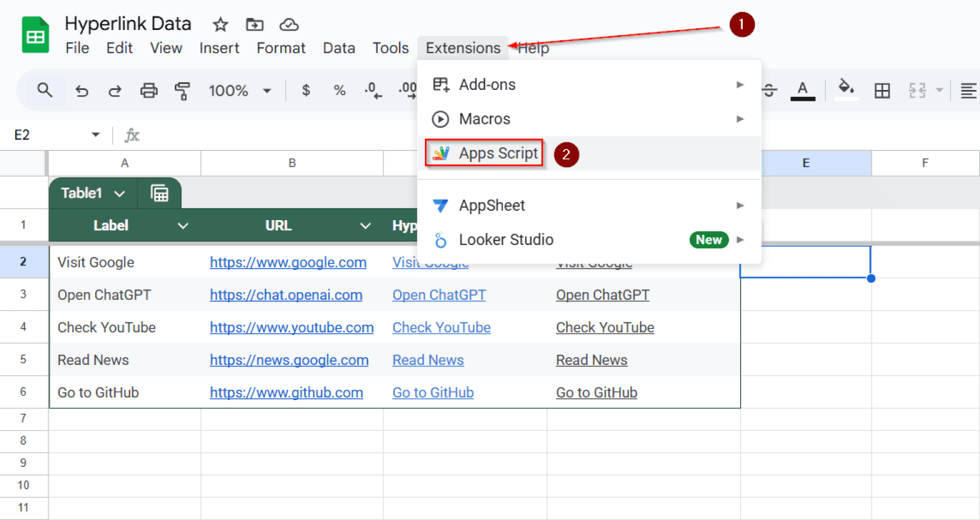Star the Hyperlink Data spreadsheet
Viewport: 980px width, 520px height.
tap(219, 24)
